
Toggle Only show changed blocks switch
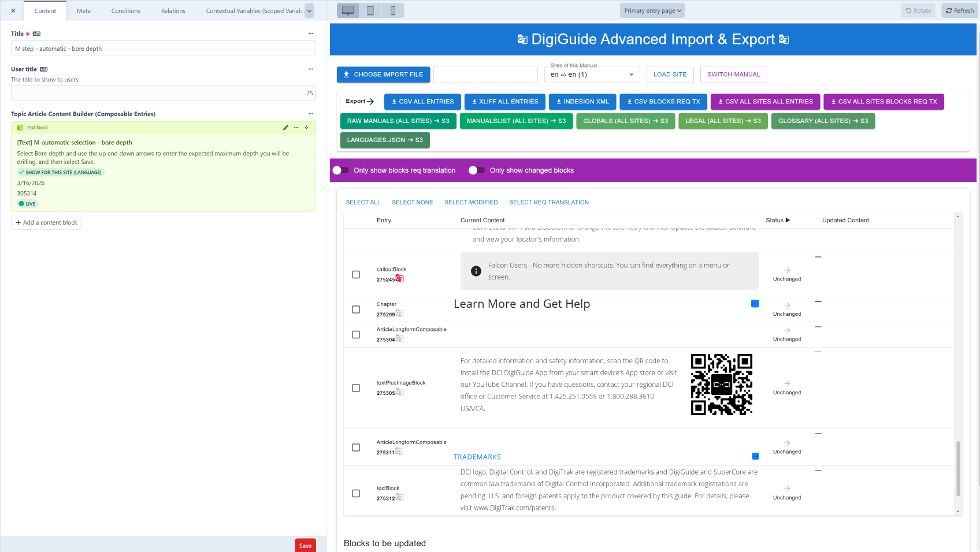477,170
